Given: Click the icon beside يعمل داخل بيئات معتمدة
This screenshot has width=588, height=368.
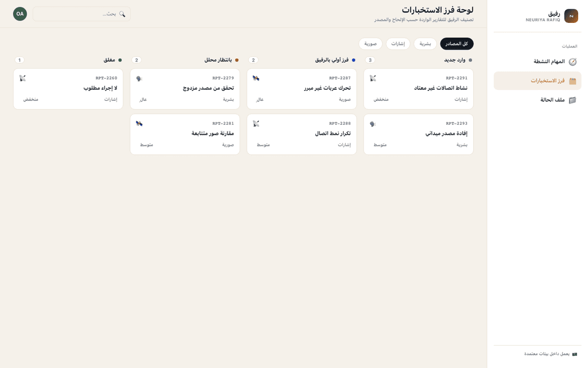Looking at the screenshot, I should (x=574, y=354).
